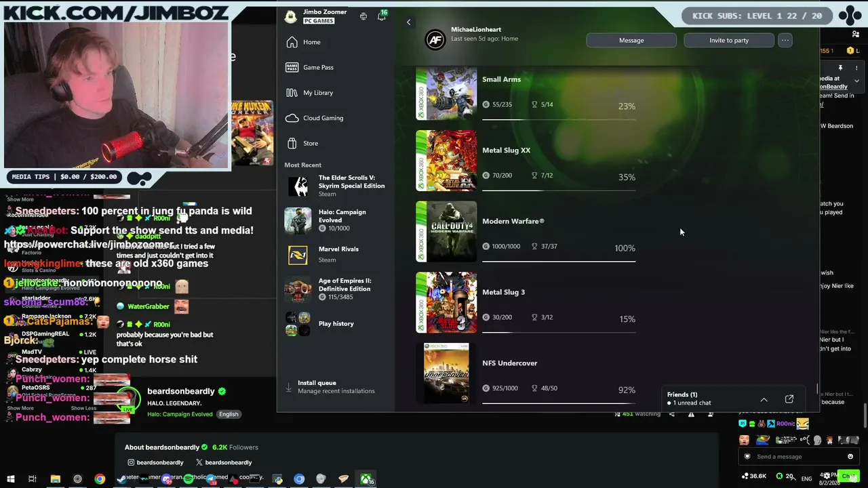
Task: Select the Modern Warfare® game title
Action: (513, 221)
